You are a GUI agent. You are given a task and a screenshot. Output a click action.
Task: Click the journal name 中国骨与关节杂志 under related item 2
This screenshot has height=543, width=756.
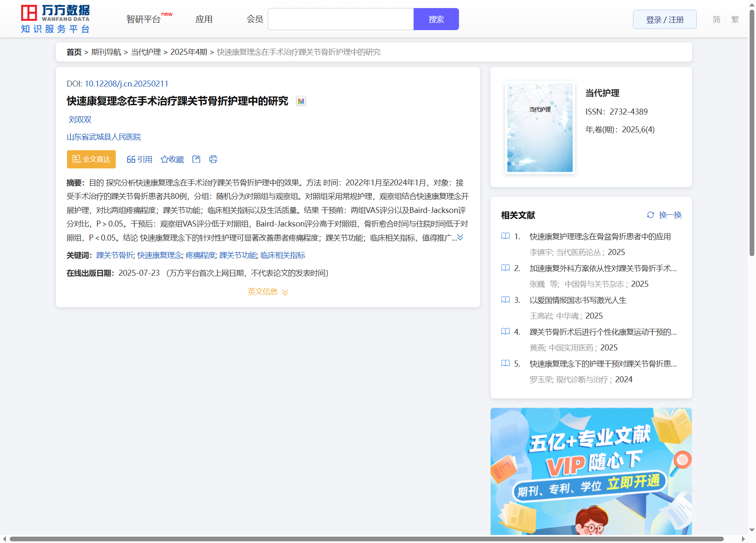pyautogui.click(x=594, y=284)
